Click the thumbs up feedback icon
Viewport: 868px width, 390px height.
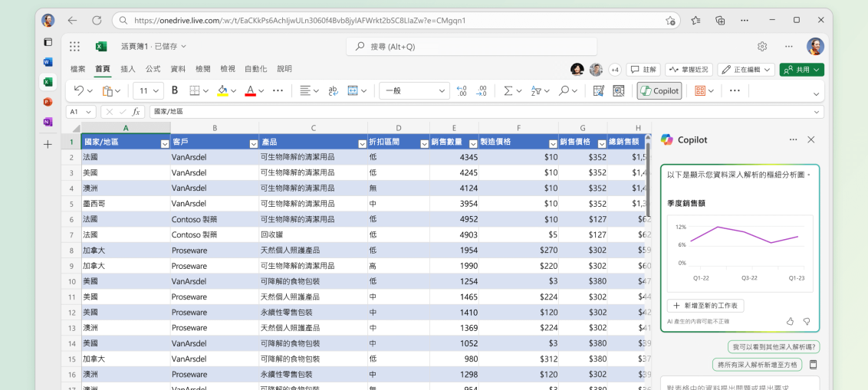click(790, 321)
